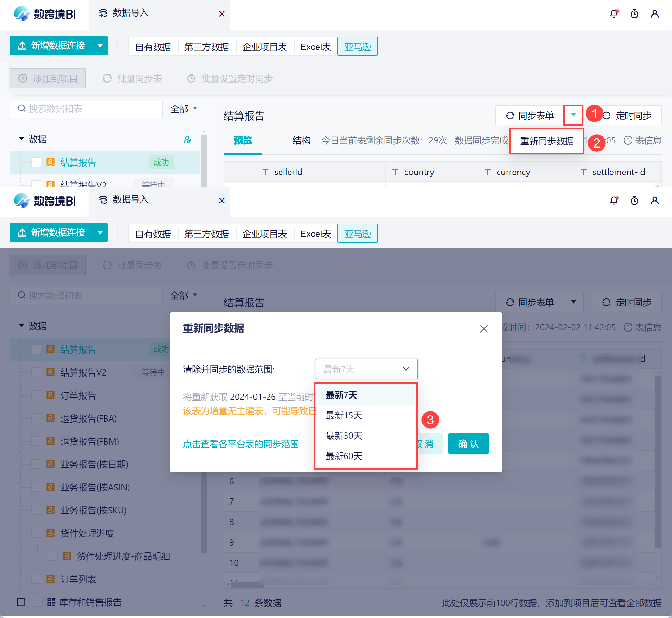Open link 点击查看各平台表的同步范围

coord(241,444)
